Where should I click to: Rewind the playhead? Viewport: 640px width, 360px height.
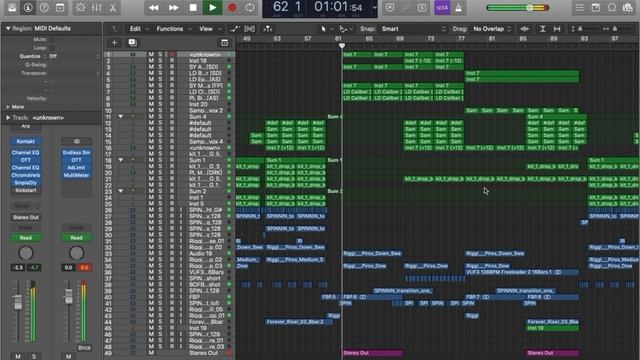154,8
